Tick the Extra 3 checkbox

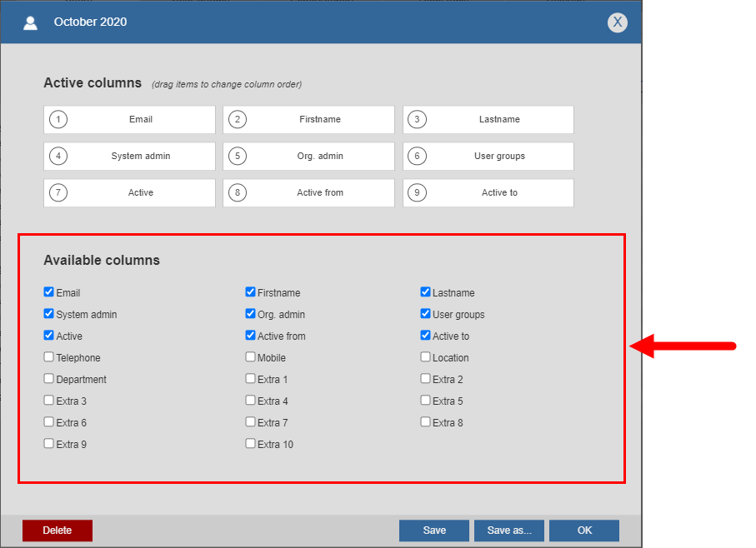[48, 400]
